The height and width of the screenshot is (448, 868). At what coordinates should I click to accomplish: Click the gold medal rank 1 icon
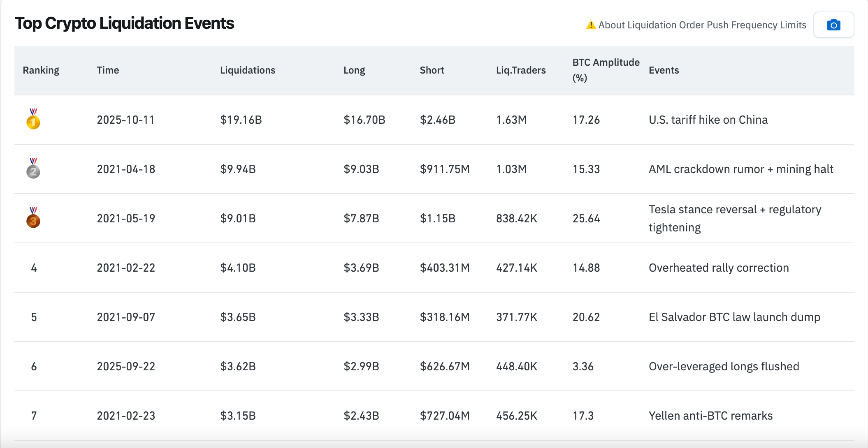pos(33,119)
